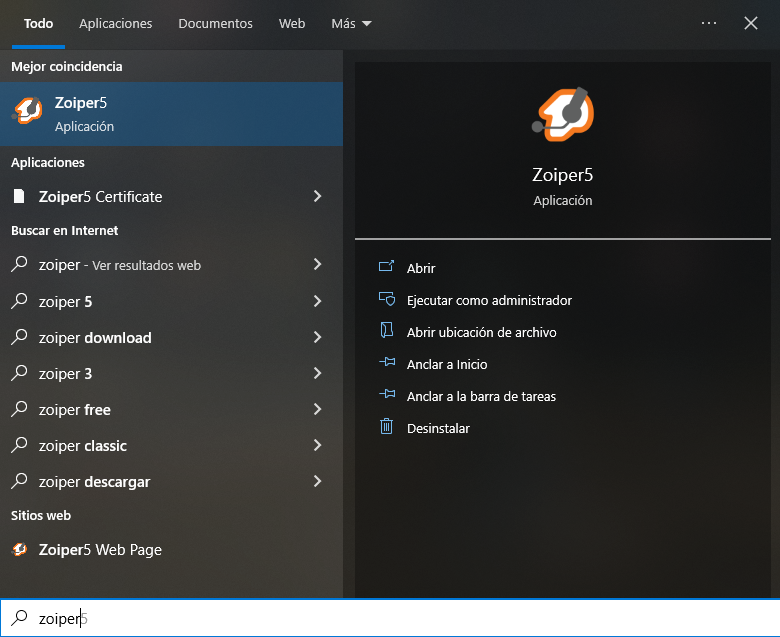The image size is (780, 637).
Task: Select the zoiper free web suggestion
Action: [171, 409]
